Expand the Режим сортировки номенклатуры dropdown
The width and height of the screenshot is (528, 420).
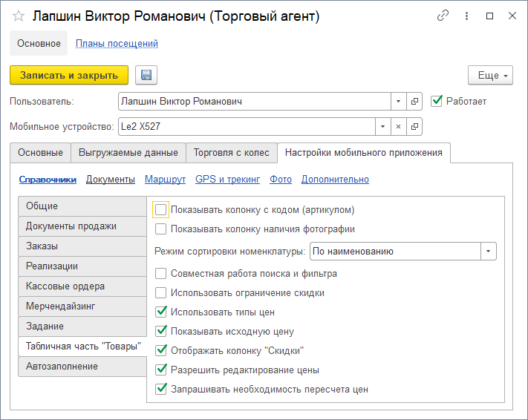coord(488,252)
